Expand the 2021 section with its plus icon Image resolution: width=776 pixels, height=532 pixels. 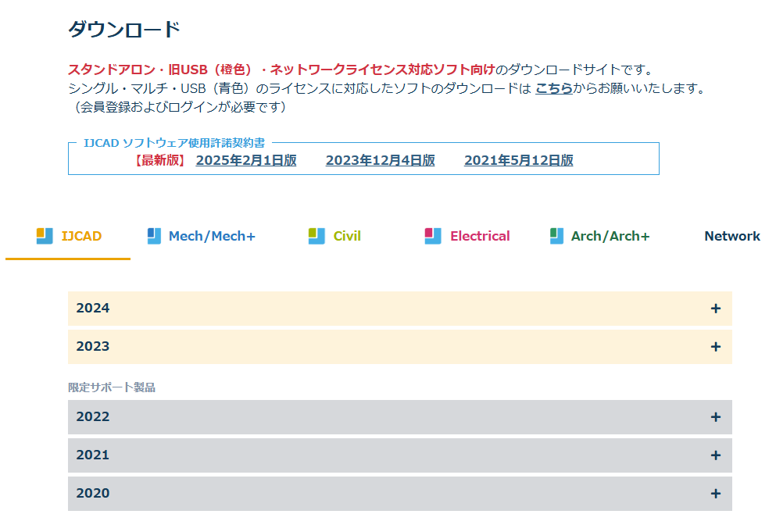716,455
